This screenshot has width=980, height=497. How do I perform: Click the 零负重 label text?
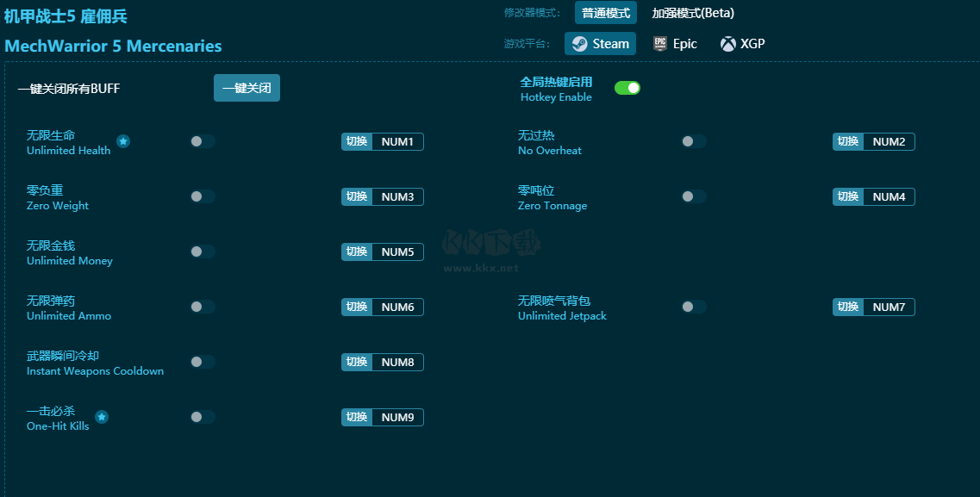(45, 190)
